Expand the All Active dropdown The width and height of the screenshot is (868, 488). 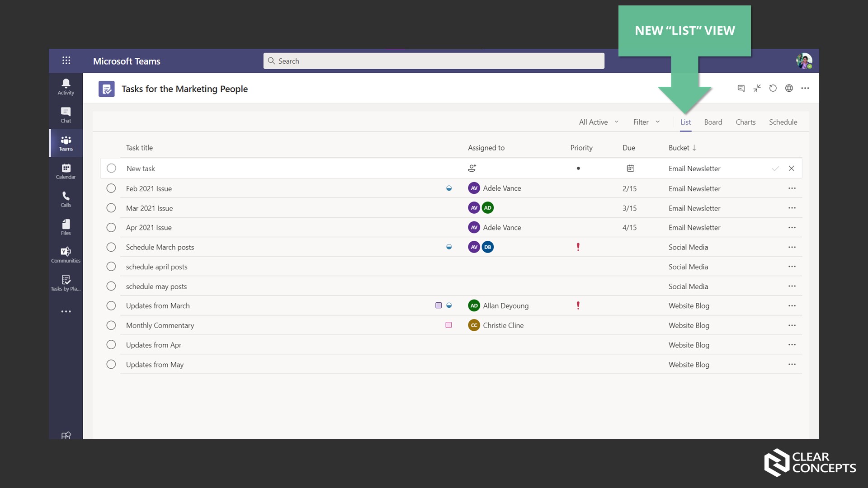coord(599,122)
